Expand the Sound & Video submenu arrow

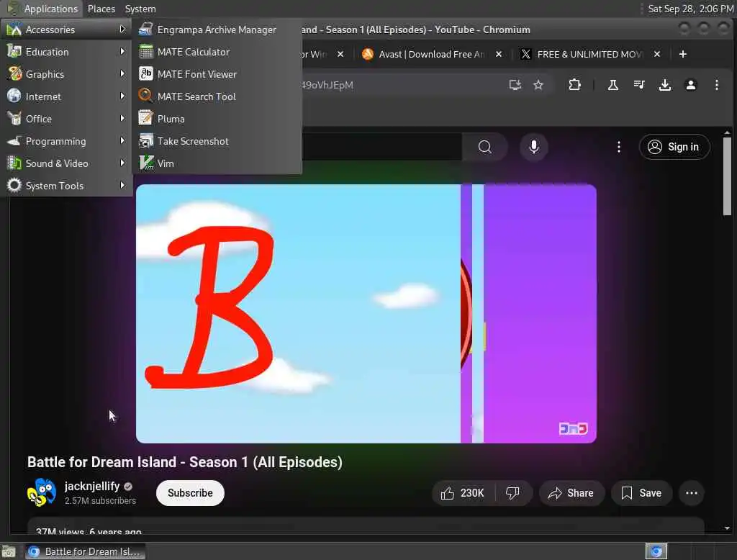coord(122,163)
